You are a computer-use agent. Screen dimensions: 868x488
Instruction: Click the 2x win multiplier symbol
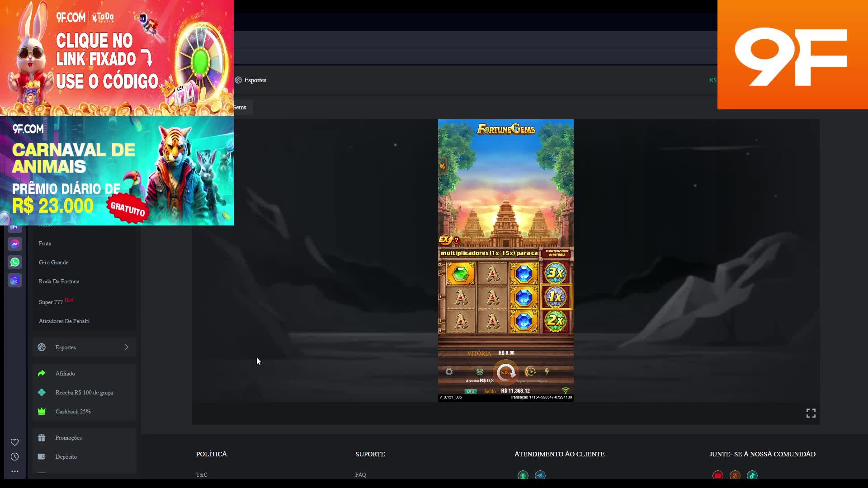point(556,321)
